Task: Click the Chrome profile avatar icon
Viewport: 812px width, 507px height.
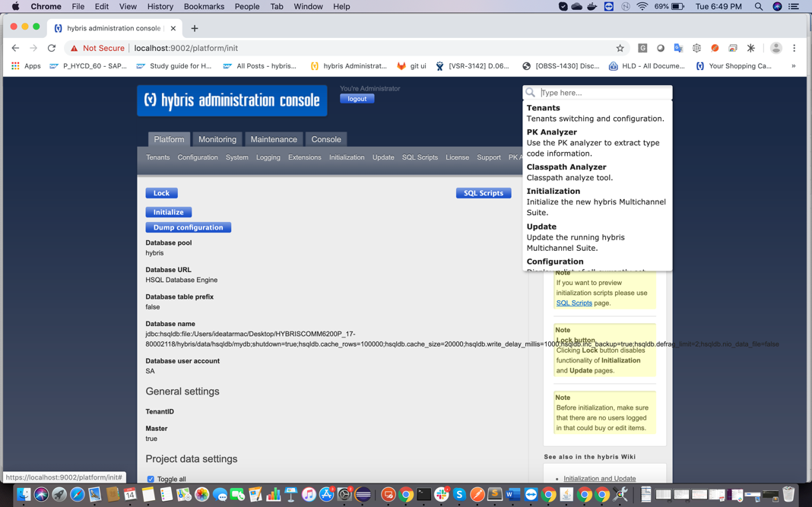Action: (x=776, y=48)
